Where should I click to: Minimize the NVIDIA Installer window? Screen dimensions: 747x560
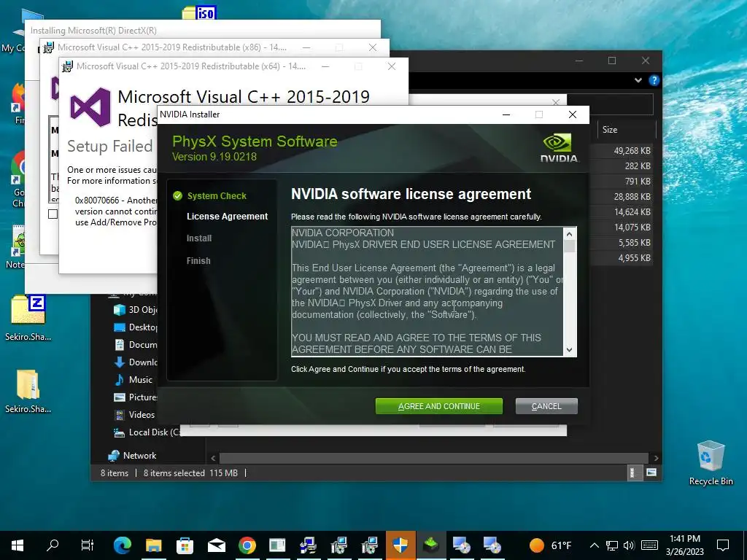(506, 114)
